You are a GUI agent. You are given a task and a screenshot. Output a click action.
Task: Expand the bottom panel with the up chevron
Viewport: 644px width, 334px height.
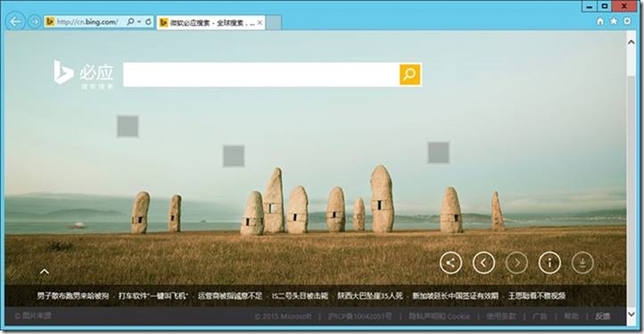(45, 271)
